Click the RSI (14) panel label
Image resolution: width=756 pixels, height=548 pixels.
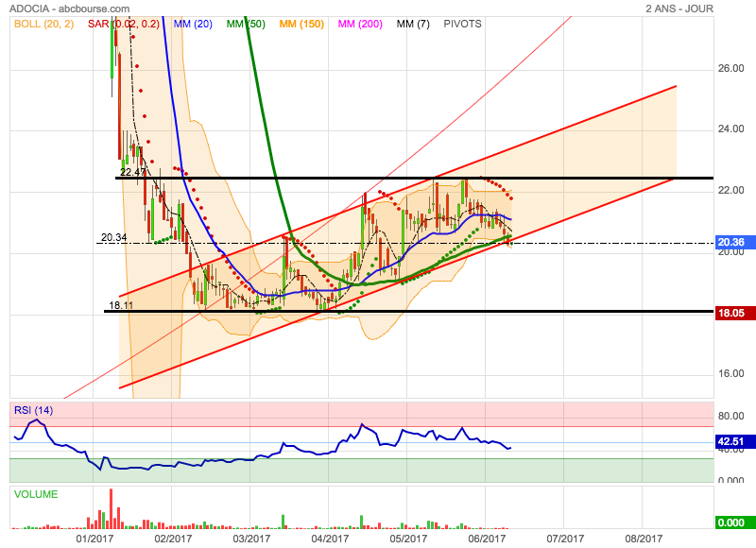[x=34, y=410]
